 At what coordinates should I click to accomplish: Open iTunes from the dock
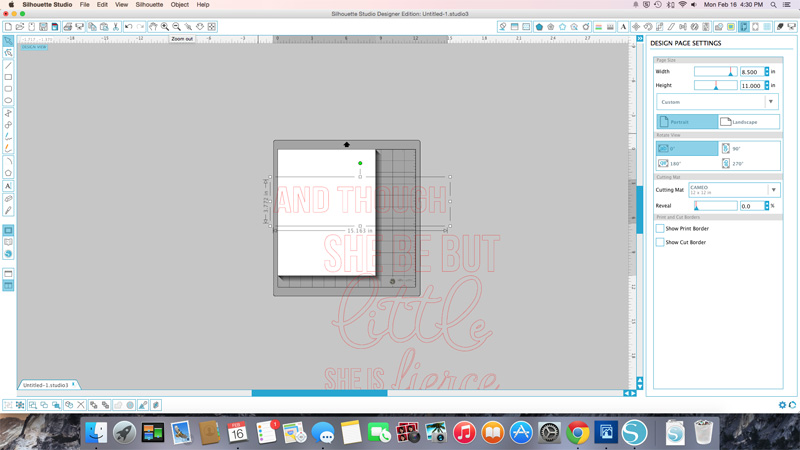[x=464, y=433]
